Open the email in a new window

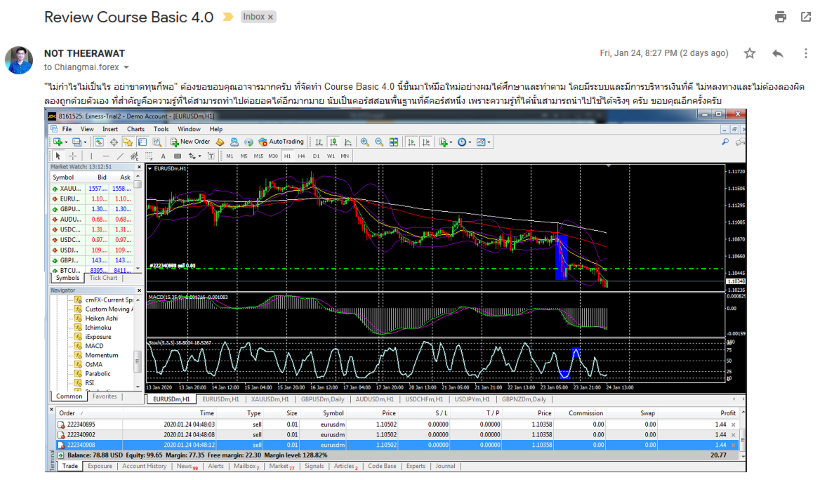pos(806,17)
